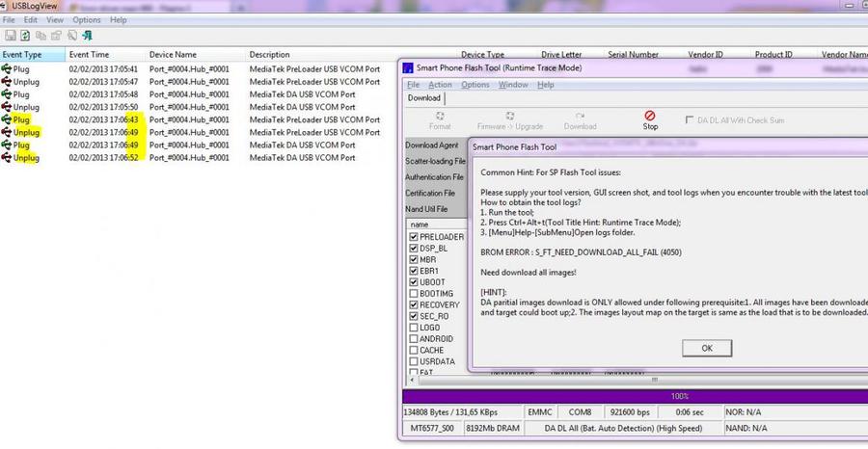868x449 pixels.
Task: Click the Plug icon of the 17:06:43 event
Action: [x=6, y=119]
